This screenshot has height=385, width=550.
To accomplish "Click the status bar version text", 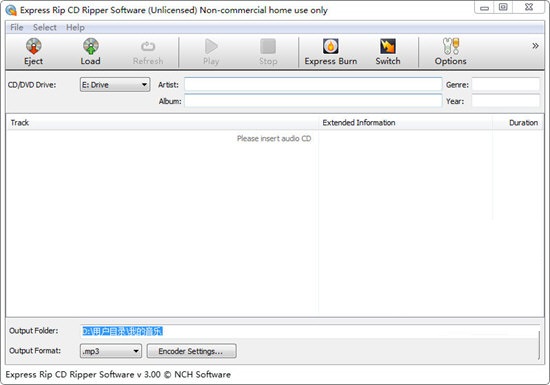I will (x=118, y=374).
